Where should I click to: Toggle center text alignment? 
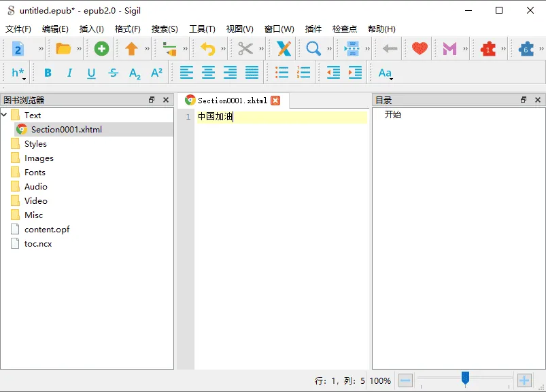pos(208,72)
